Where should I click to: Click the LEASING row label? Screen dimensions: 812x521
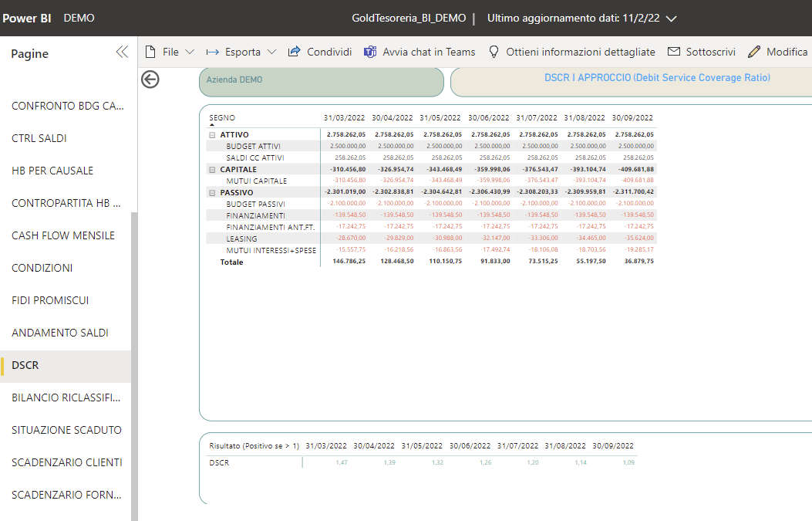tap(241, 239)
